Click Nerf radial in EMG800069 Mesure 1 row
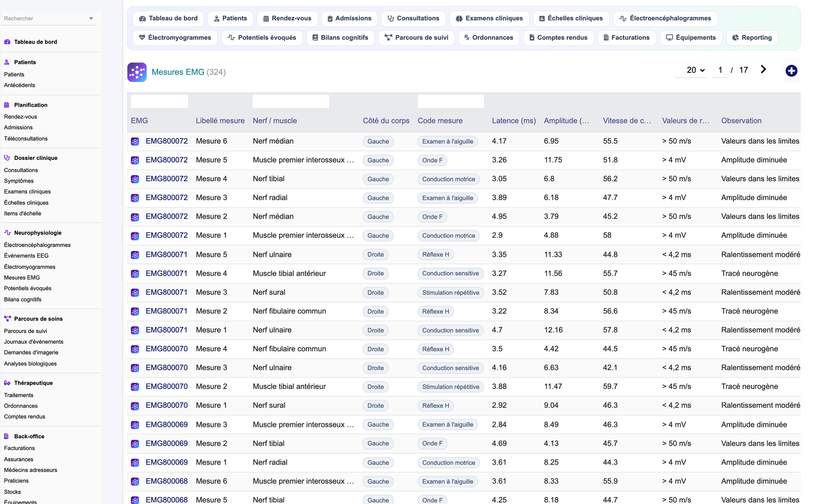This screenshot has height=504, width=815. click(270, 462)
